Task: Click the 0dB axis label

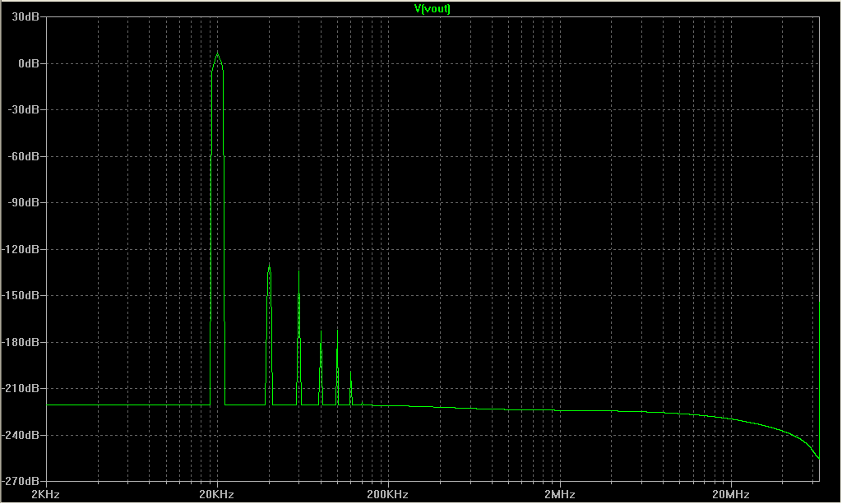Action: [29, 64]
